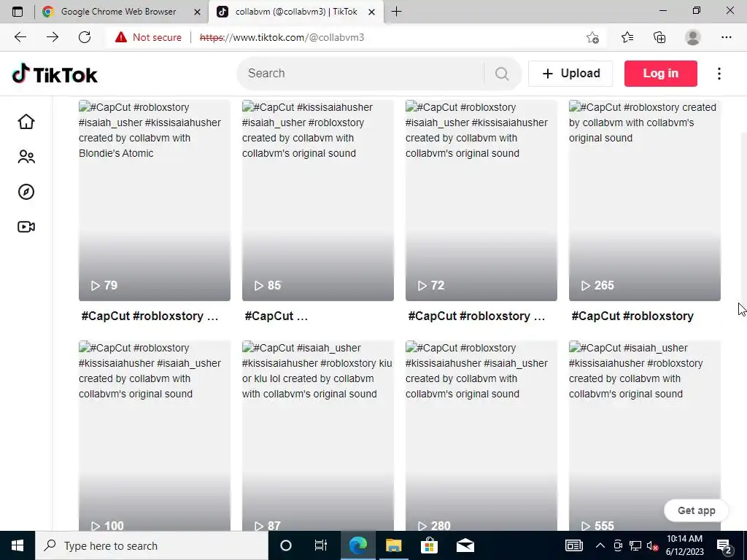Open video thumbnail with 555 views
This screenshot has width=747, height=560.
tap(645, 436)
